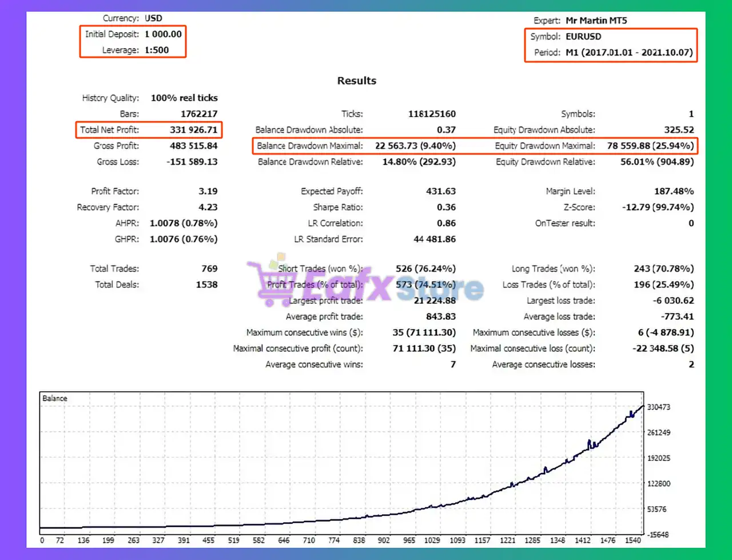Click the Gross Profit value 483 515.84

(x=193, y=146)
